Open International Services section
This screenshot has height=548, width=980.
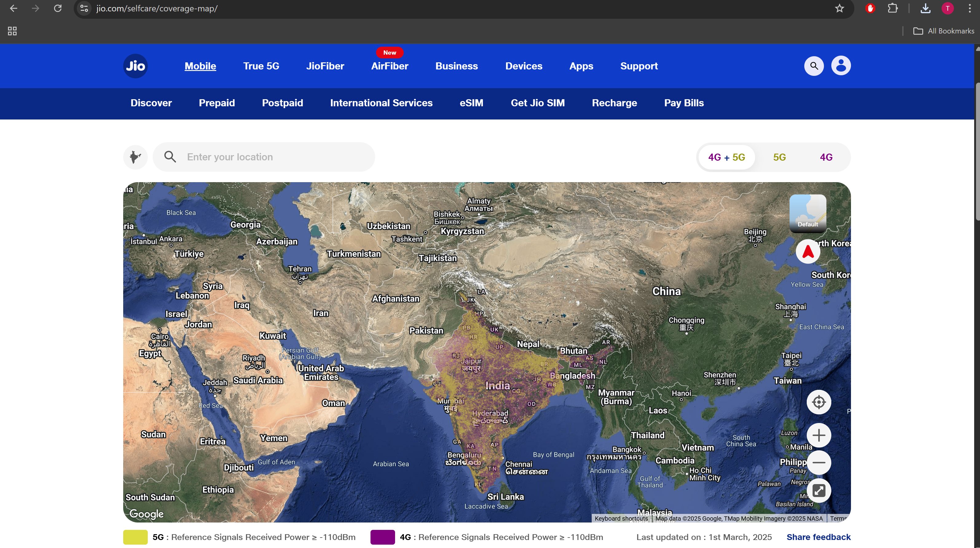tap(381, 103)
